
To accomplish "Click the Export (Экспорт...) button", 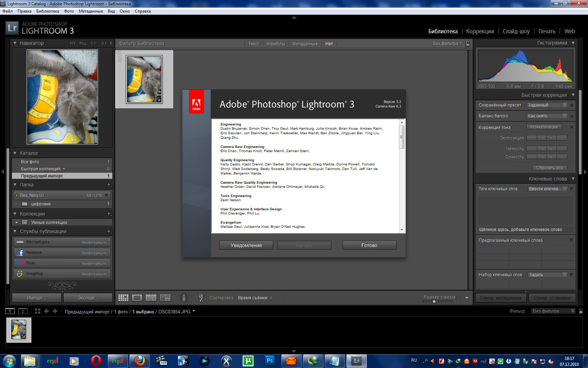I will tap(88, 298).
